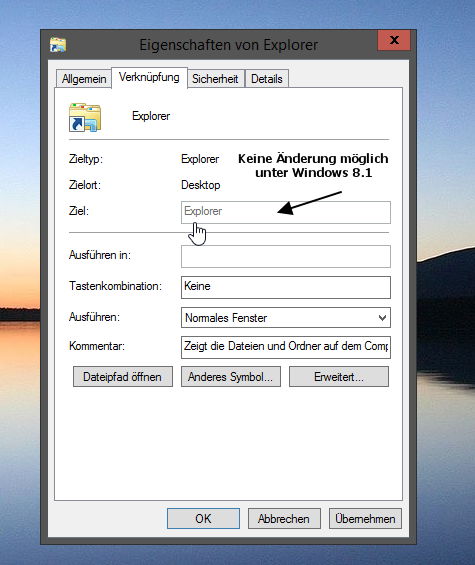Click the Dateipfad öffnen button
This screenshot has height=565, width=475.
(123, 377)
